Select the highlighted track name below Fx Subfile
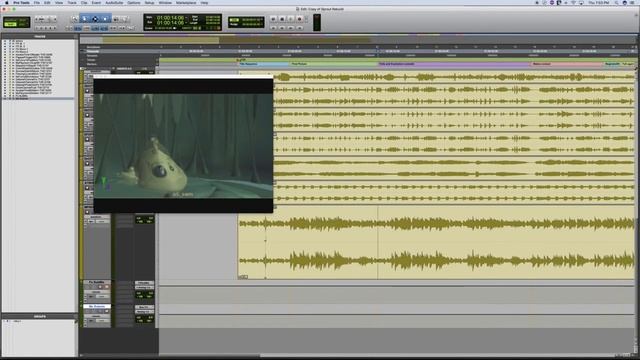This screenshot has width=640, height=360. (x=97, y=306)
